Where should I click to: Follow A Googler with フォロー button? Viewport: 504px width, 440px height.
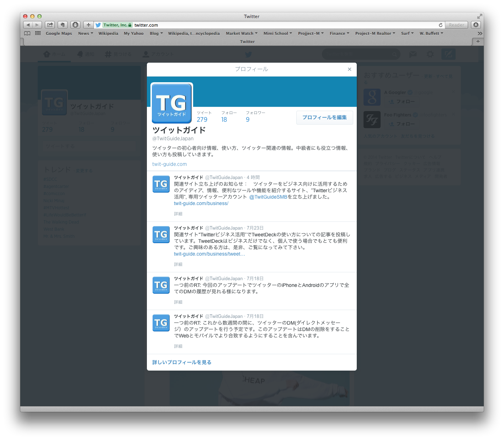click(402, 101)
